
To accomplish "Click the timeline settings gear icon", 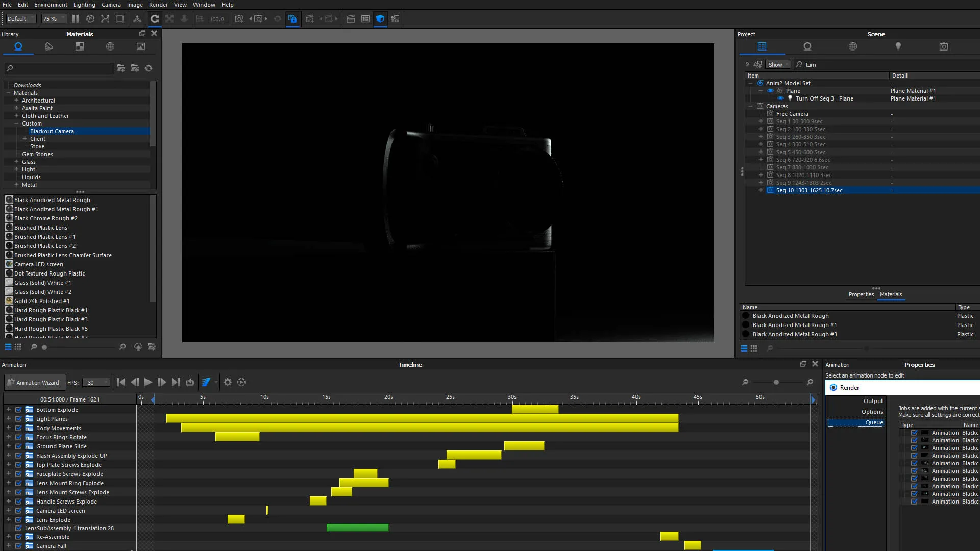I will point(228,382).
